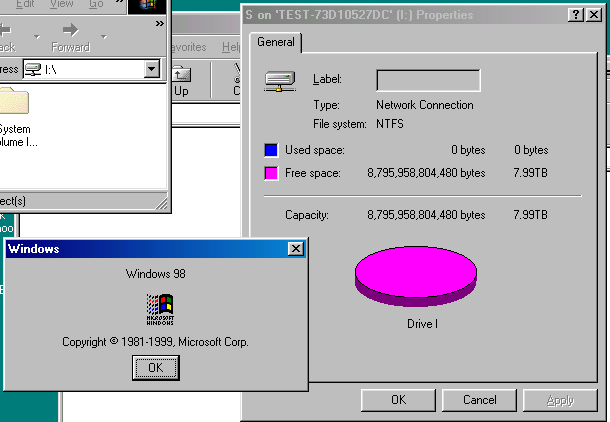The height and width of the screenshot is (422, 610).
Task: Click the magenta Free space swatch
Action: [271, 173]
